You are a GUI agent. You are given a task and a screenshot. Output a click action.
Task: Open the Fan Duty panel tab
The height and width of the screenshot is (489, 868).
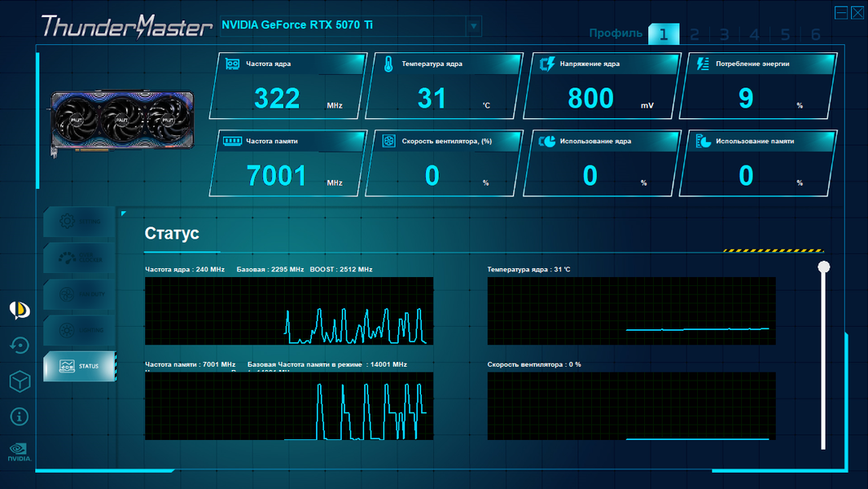click(79, 294)
